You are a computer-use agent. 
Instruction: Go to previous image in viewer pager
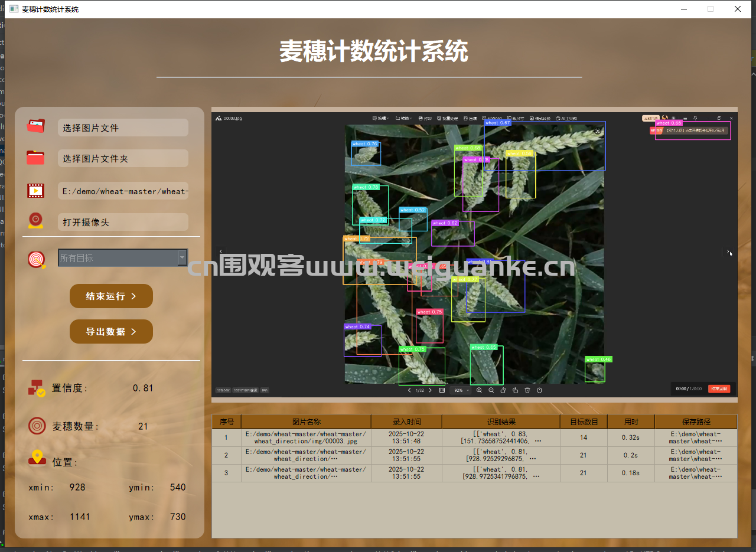click(x=409, y=390)
